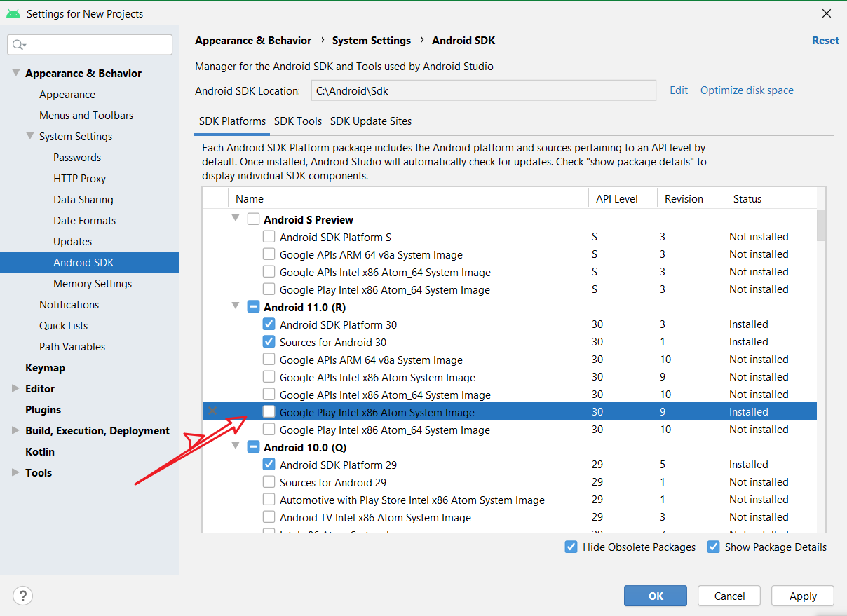This screenshot has width=847, height=616.
Task: Uncheck Hide Obsolete Packages
Action: tap(571, 547)
